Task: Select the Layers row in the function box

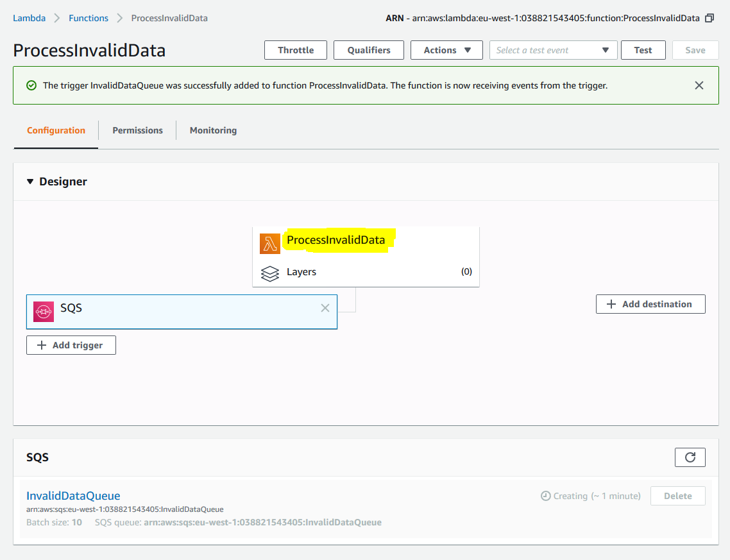Action: point(366,272)
